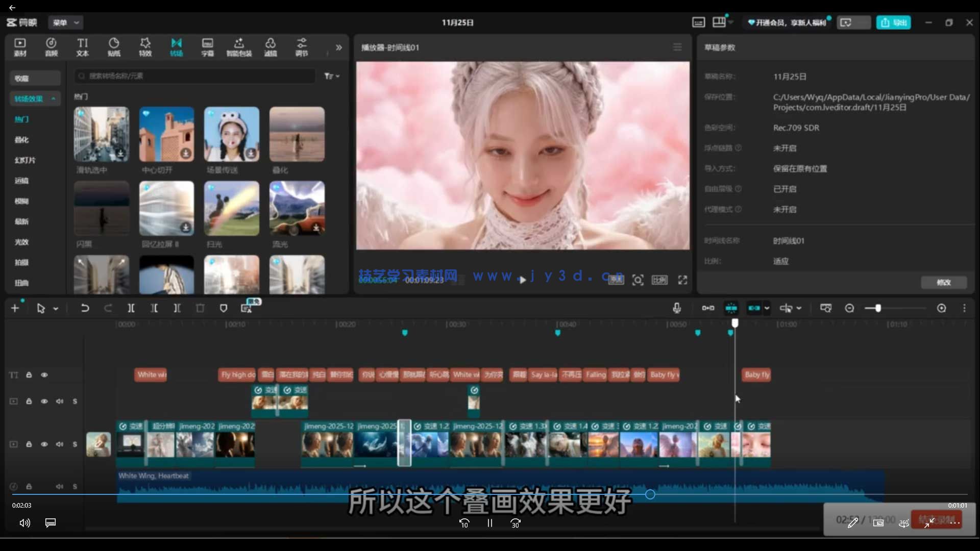Select the 闪黑 transition thumbnail
Viewport: 980px width, 551px height.
coord(101,209)
